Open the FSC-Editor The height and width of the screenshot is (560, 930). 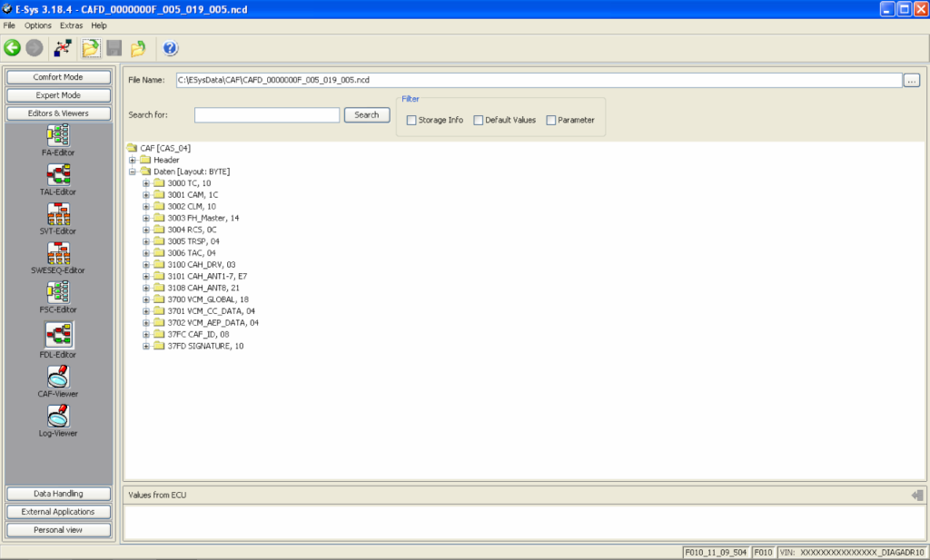pos(58,297)
